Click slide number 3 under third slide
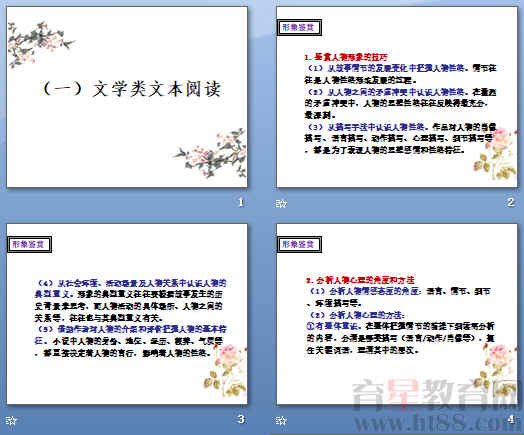The image size is (524, 435). 241,419
